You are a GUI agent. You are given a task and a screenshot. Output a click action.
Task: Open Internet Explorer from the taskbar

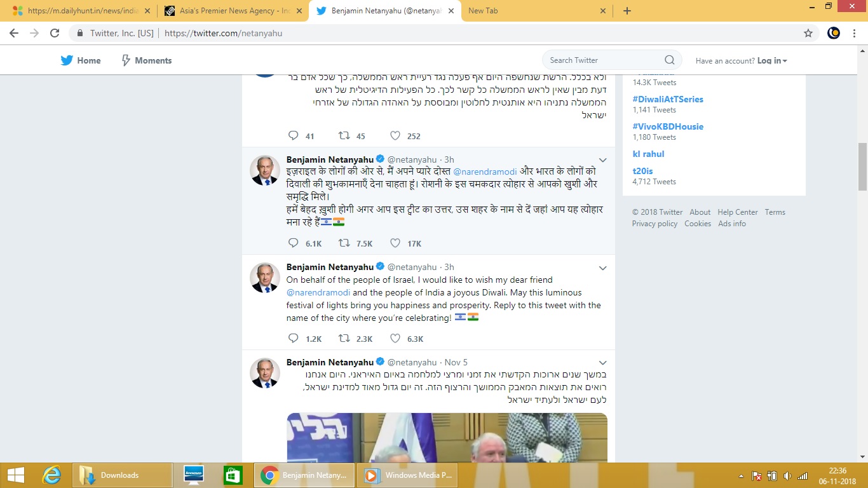(51, 475)
